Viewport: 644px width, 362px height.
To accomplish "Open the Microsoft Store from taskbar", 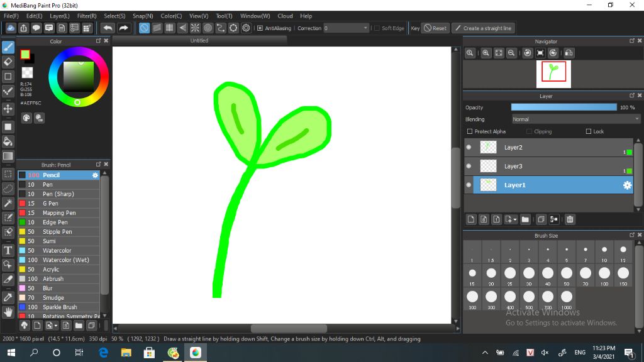I will (x=149, y=353).
